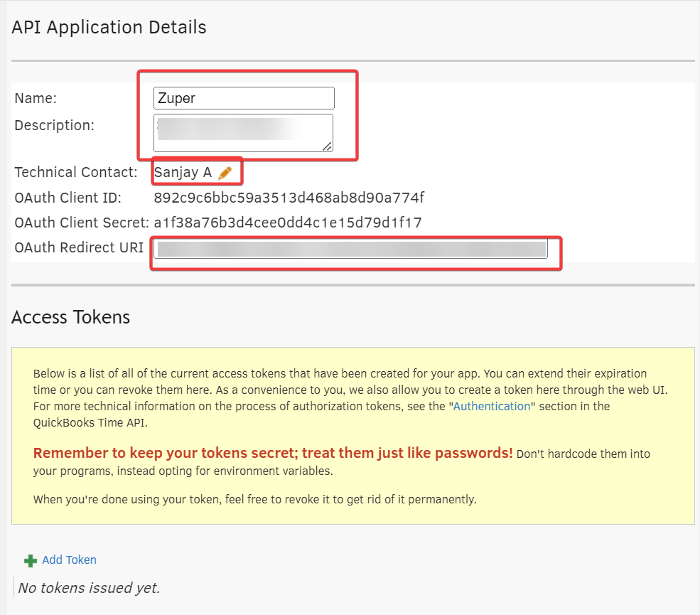Click the 'Technical Contact:' label

75,173
